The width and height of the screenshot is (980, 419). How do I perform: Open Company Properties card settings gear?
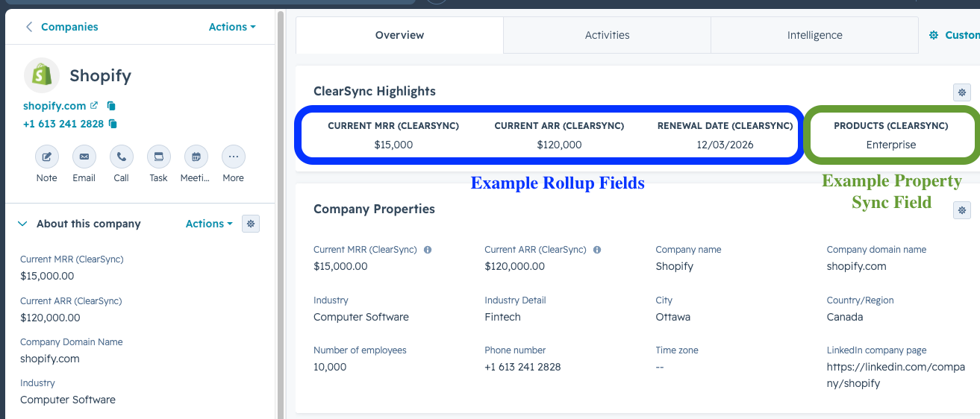[962, 210]
